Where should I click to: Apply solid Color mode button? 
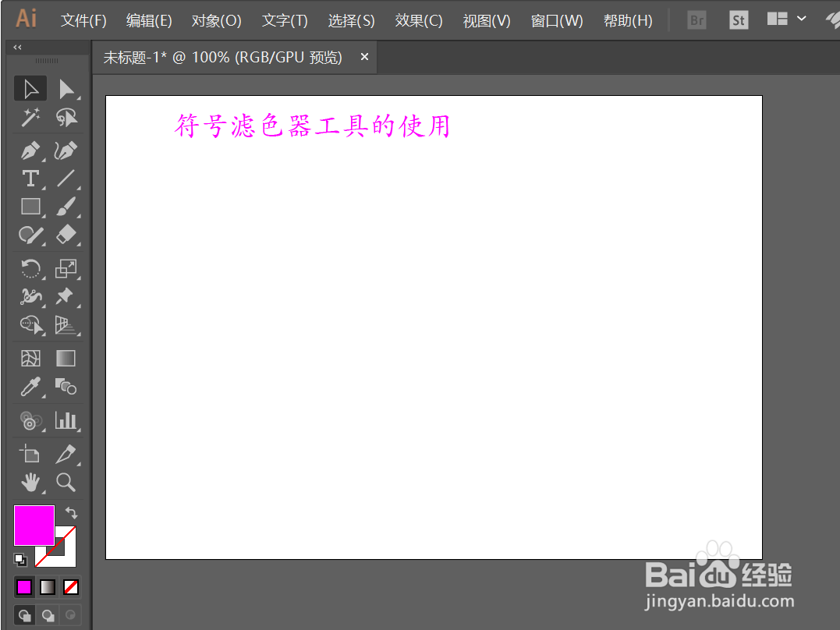click(24, 587)
